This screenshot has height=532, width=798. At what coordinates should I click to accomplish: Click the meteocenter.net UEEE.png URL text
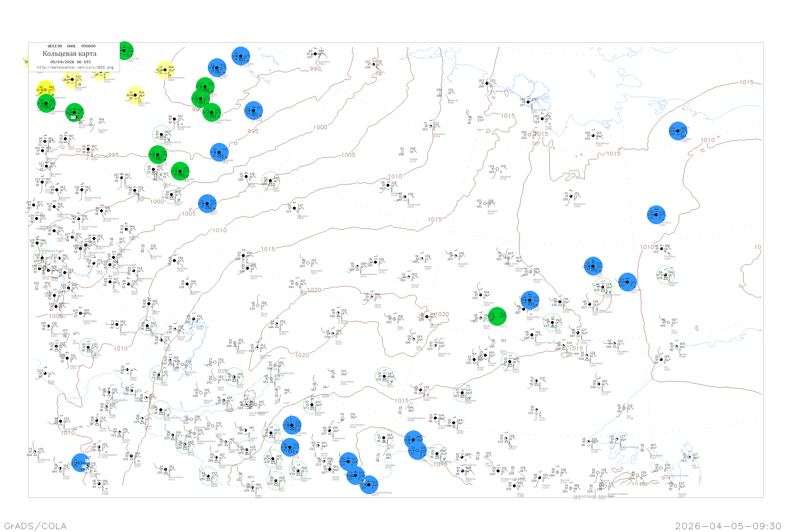pos(75,68)
